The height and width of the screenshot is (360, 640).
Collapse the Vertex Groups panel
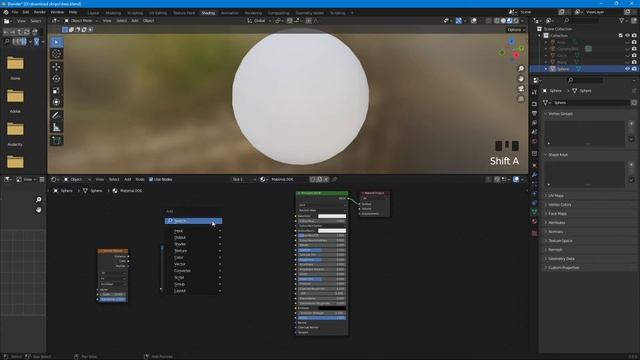tap(560, 113)
